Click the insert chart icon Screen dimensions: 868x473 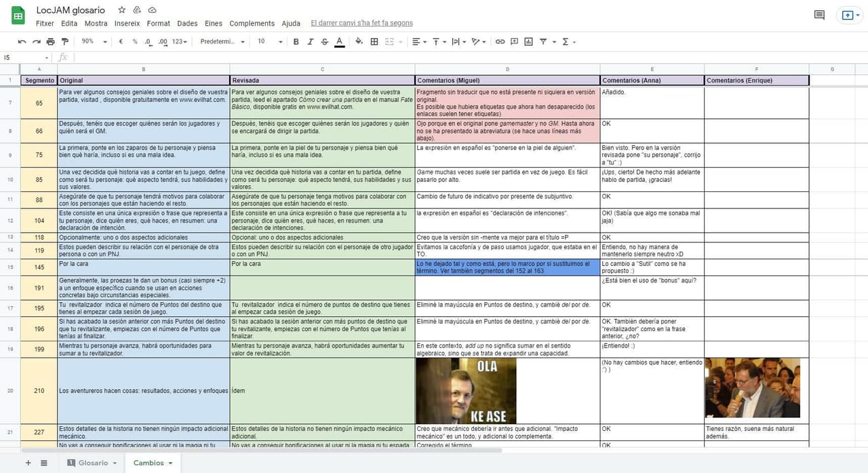(x=528, y=41)
